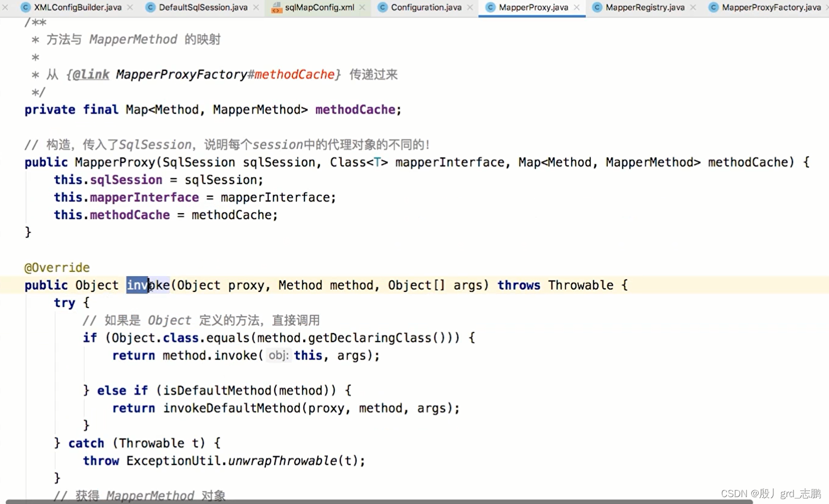The image size is (829, 504).
Task: Open the MapperRegistry.java tab
Action: (645, 7)
